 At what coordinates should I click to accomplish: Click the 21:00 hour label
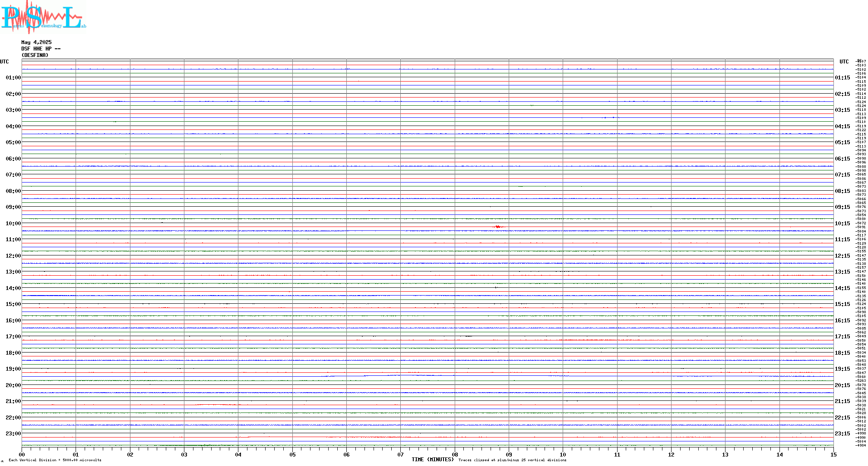click(13, 401)
